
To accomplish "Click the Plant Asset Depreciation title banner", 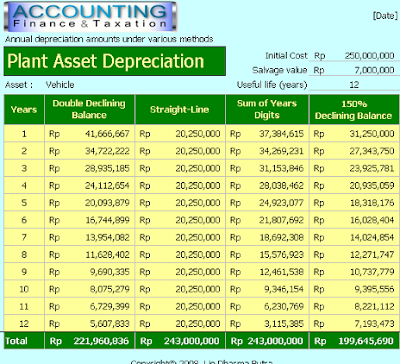I will point(115,61).
